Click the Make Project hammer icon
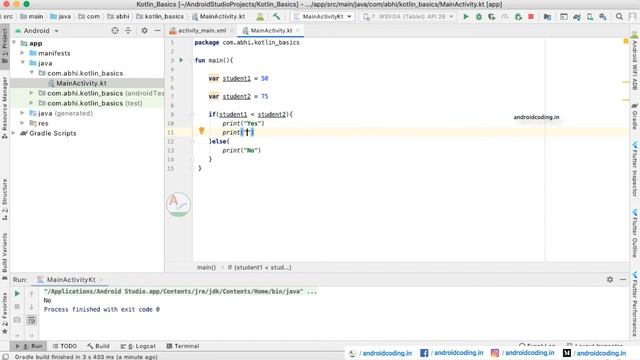Screen dimensions: 640x360 pos(277,16)
